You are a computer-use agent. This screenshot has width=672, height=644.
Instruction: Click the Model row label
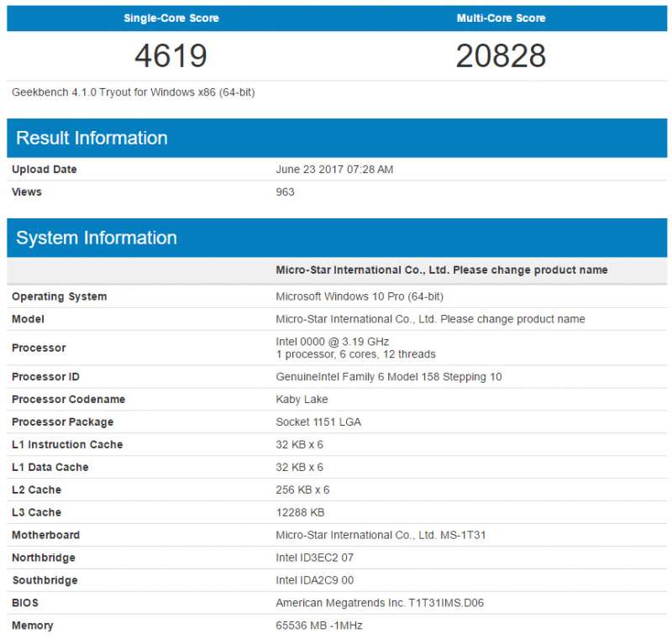pos(28,319)
